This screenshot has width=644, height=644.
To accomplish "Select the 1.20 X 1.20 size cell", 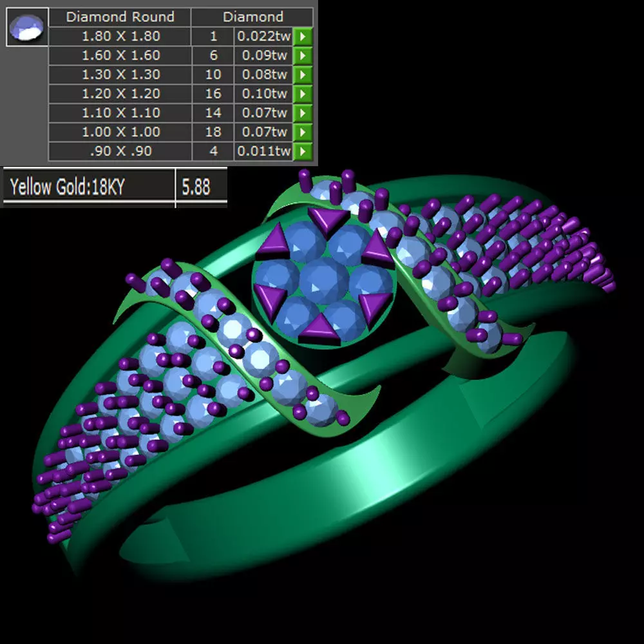I will coord(120,93).
